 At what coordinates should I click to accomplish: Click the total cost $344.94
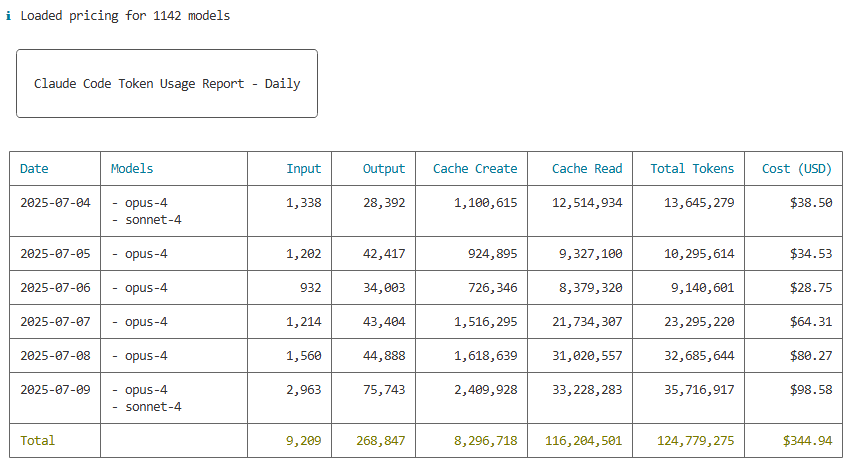[806, 441]
